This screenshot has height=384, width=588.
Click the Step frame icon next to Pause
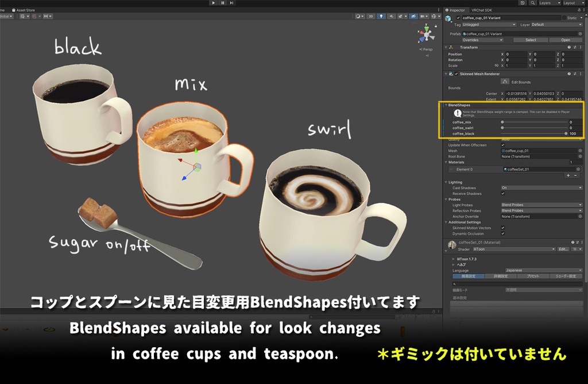click(232, 3)
